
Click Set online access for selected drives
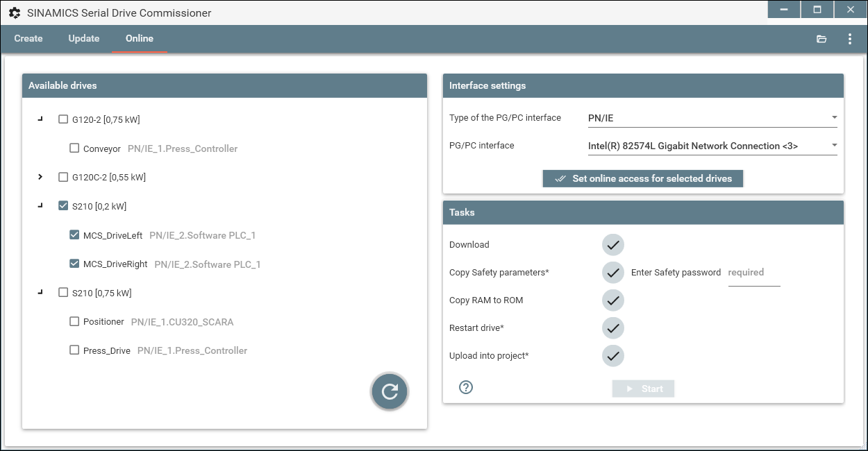(643, 178)
